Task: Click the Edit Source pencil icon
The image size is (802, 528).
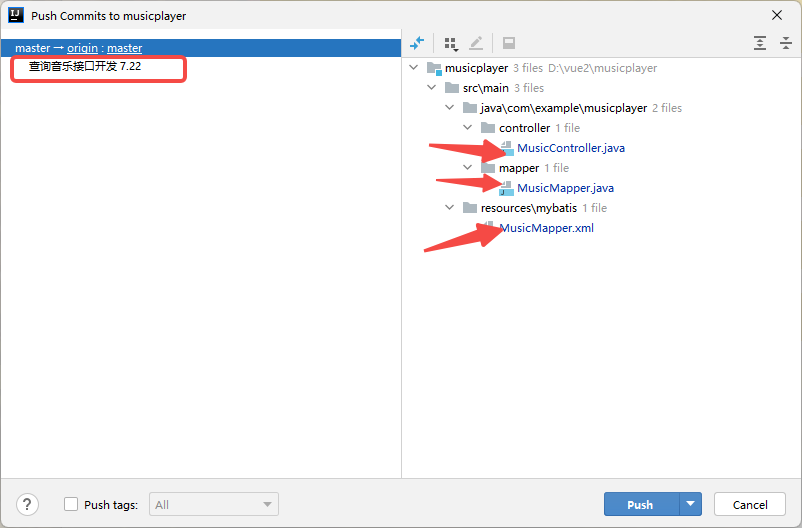Action: [x=476, y=43]
